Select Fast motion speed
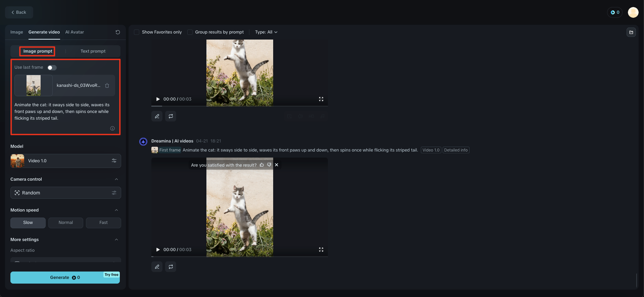Screen dimensions: 644x297 click(103, 223)
